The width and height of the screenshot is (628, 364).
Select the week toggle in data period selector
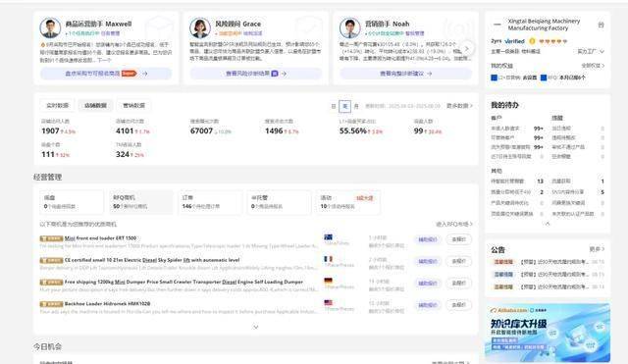(344, 106)
